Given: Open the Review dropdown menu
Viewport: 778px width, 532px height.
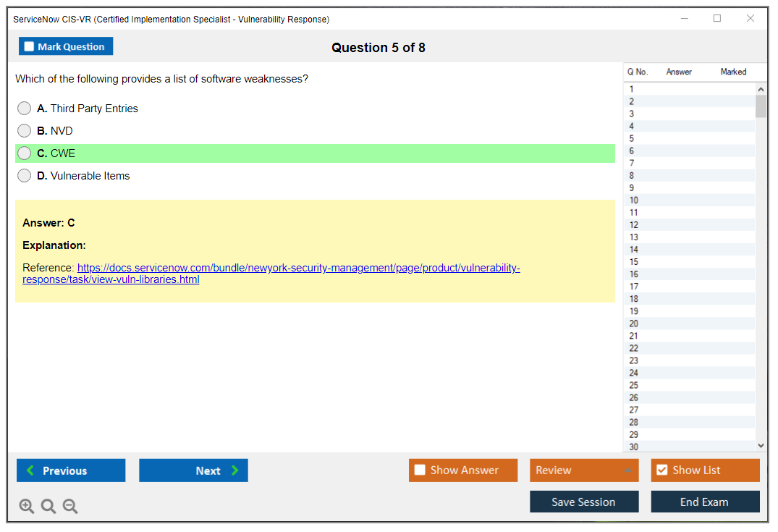Looking at the screenshot, I should point(584,470).
